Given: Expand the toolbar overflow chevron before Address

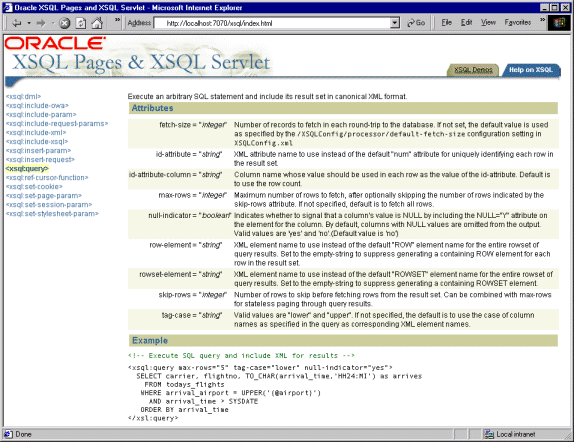Looking at the screenshot, I should (x=118, y=20).
